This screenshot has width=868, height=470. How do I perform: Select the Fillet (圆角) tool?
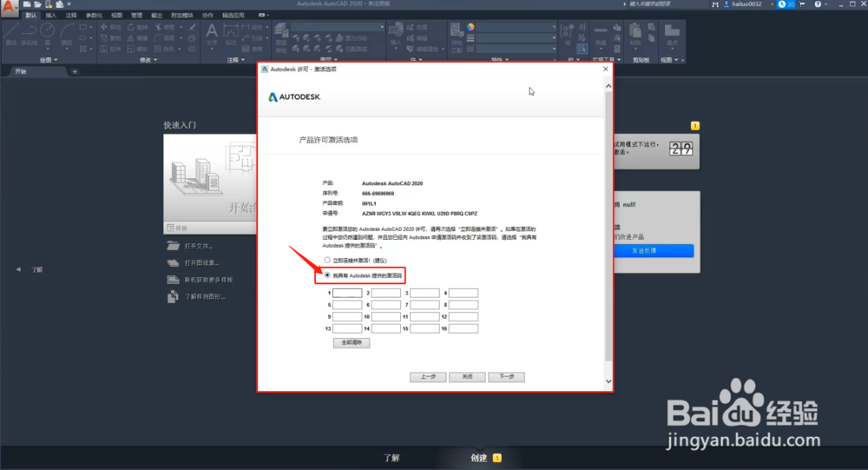click(x=165, y=37)
